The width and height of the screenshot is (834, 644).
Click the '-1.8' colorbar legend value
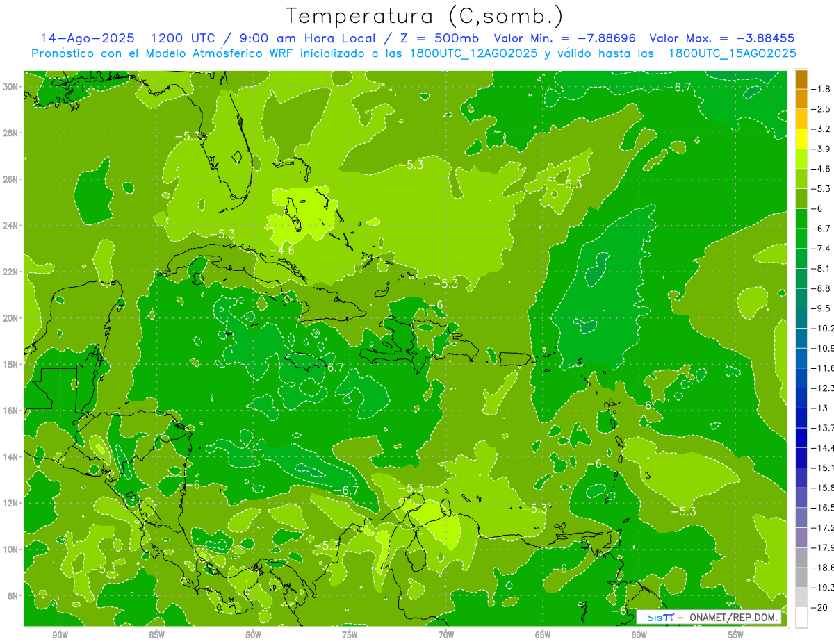point(821,89)
